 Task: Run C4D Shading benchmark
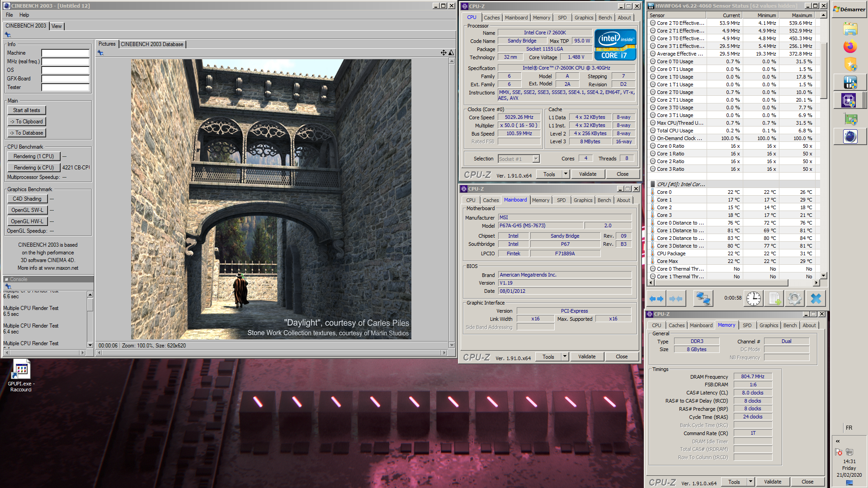coord(27,199)
